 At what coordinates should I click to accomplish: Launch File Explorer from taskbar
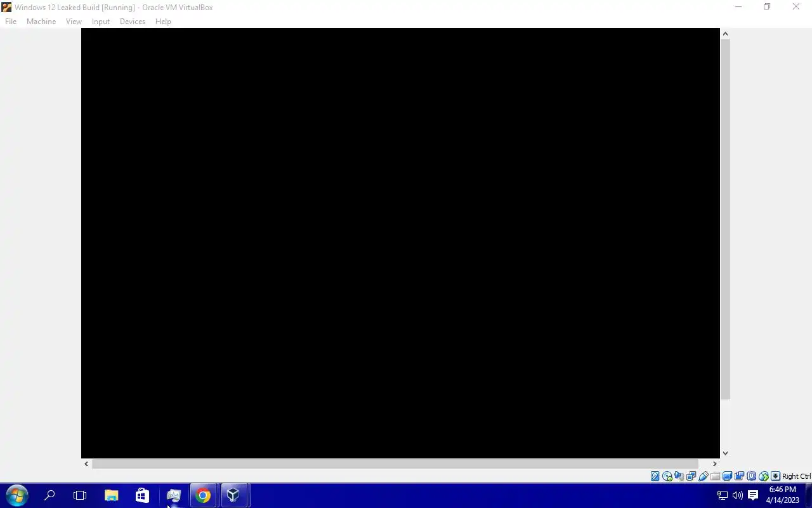111,495
